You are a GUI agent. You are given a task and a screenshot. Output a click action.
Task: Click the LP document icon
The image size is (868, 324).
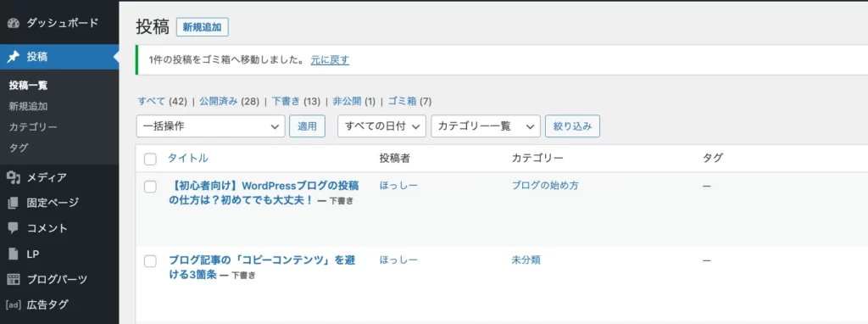(x=14, y=254)
